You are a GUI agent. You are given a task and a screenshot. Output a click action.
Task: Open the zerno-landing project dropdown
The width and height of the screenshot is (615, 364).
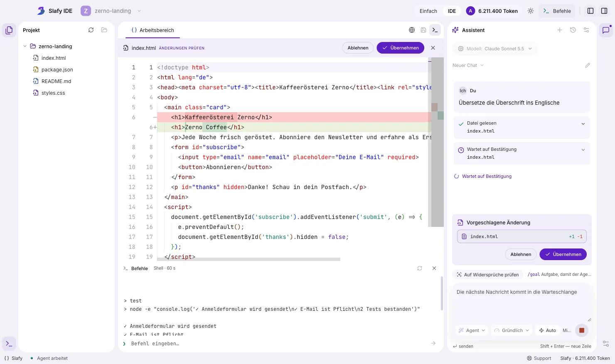[x=112, y=11]
